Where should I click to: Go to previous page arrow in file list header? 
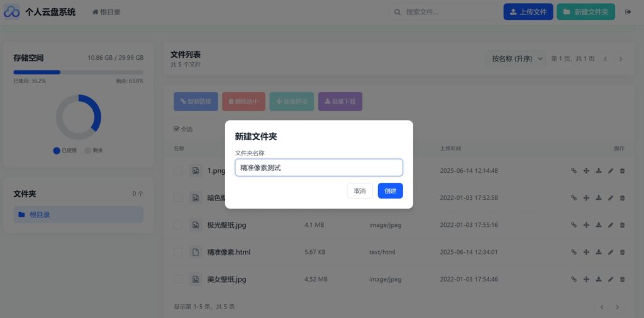pyautogui.click(x=605, y=59)
